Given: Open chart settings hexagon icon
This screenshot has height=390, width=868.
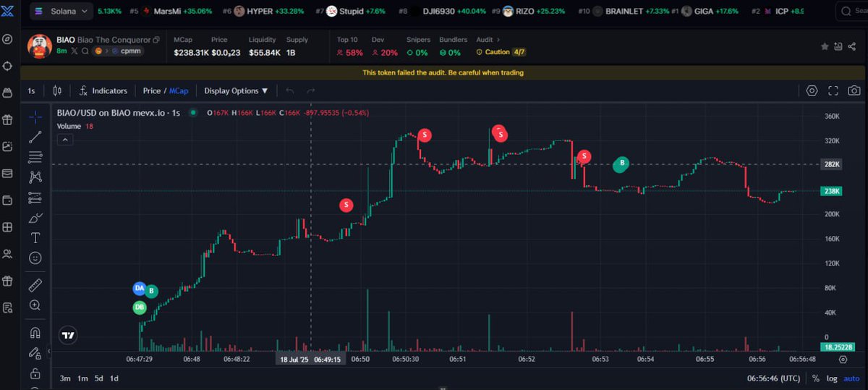Looking at the screenshot, I should pos(812,90).
